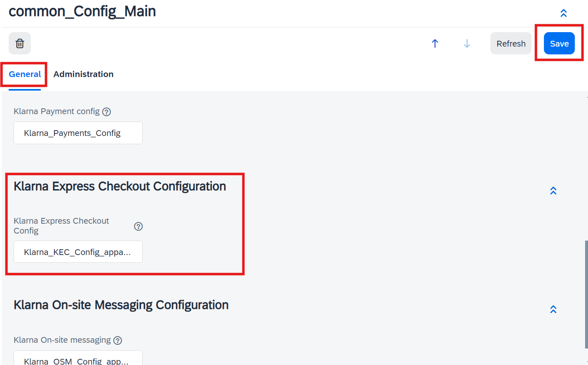Open help for Klarna On-site messaging
The width and height of the screenshot is (588, 365).
pyautogui.click(x=118, y=340)
